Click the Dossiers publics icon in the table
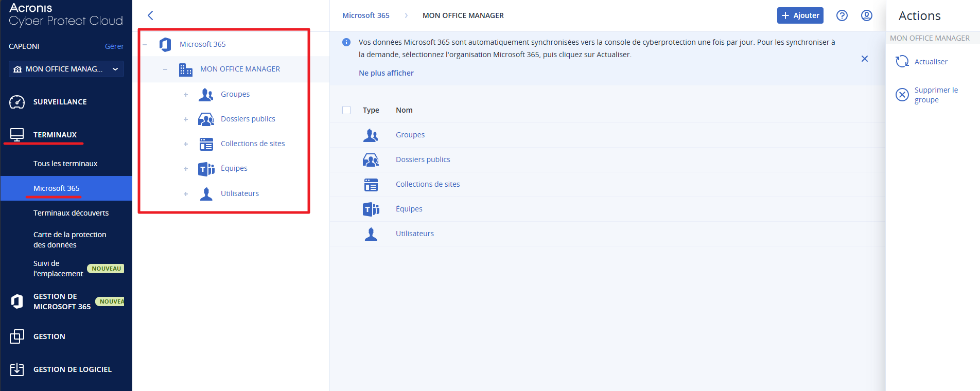This screenshot has height=391, width=980. tap(371, 160)
